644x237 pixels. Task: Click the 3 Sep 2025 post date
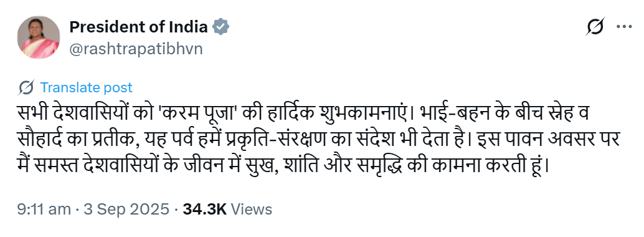point(126,209)
